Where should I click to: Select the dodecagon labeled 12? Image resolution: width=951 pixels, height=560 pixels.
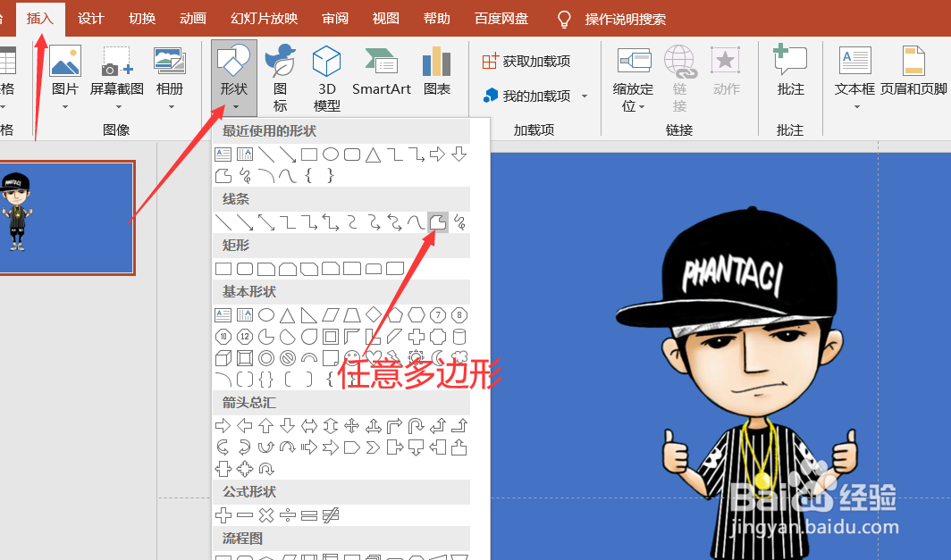click(x=245, y=337)
